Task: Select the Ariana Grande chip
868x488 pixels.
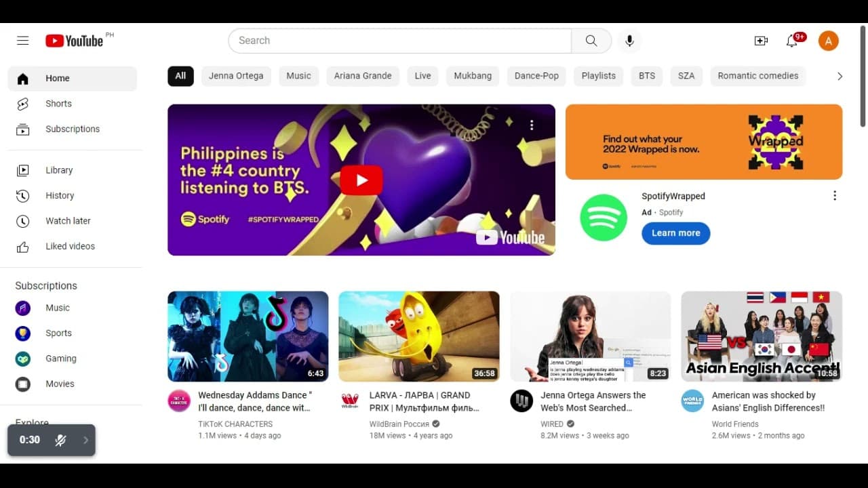Action: [x=363, y=76]
